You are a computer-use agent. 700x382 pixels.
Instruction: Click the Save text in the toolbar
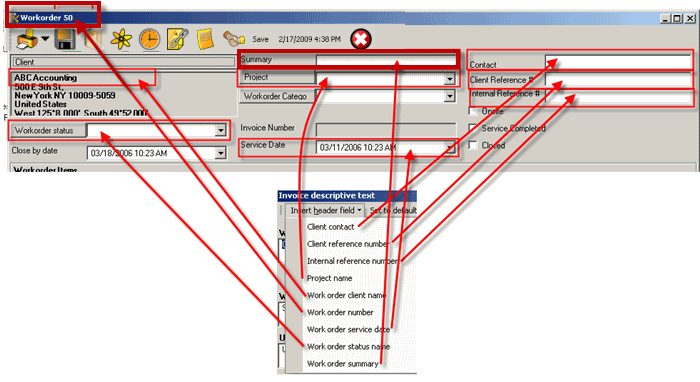(x=260, y=39)
